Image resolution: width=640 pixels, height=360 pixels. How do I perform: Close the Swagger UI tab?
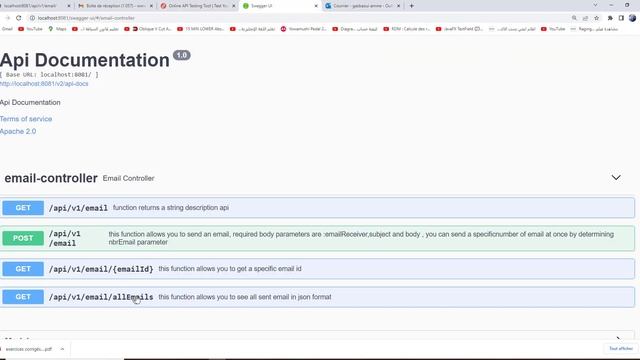[x=316, y=6]
